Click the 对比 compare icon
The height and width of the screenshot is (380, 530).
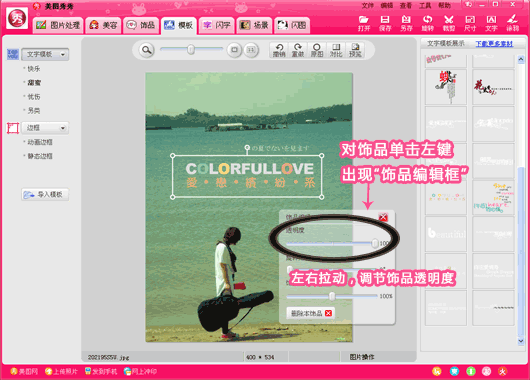(x=336, y=50)
